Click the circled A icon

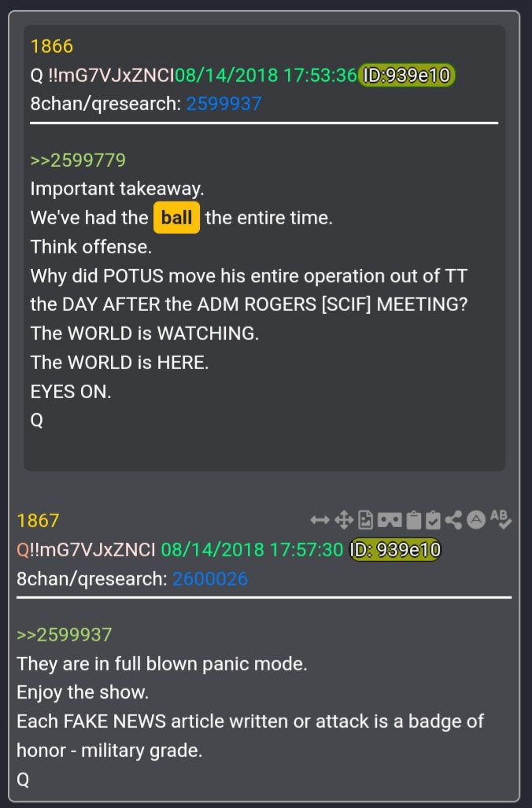click(x=476, y=520)
